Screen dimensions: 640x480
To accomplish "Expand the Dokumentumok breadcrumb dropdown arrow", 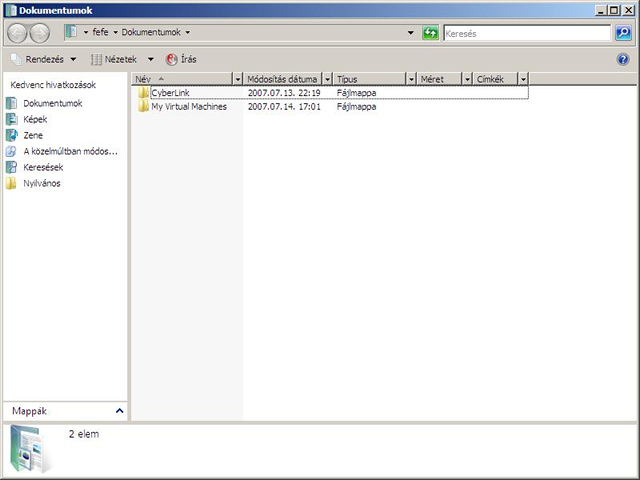I will (188, 32).
